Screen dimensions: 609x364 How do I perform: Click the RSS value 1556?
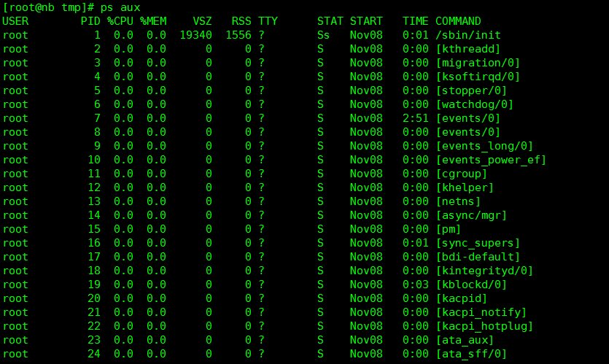(238, 35)
